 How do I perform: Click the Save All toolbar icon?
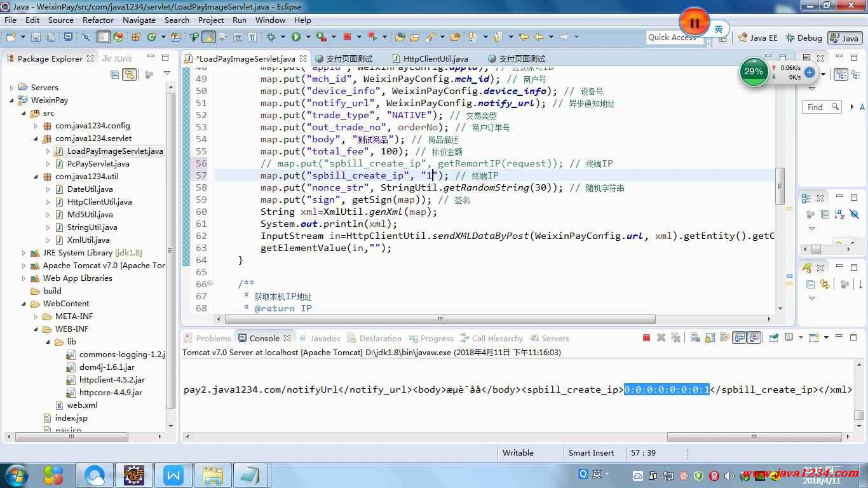(x=50, y=37)
